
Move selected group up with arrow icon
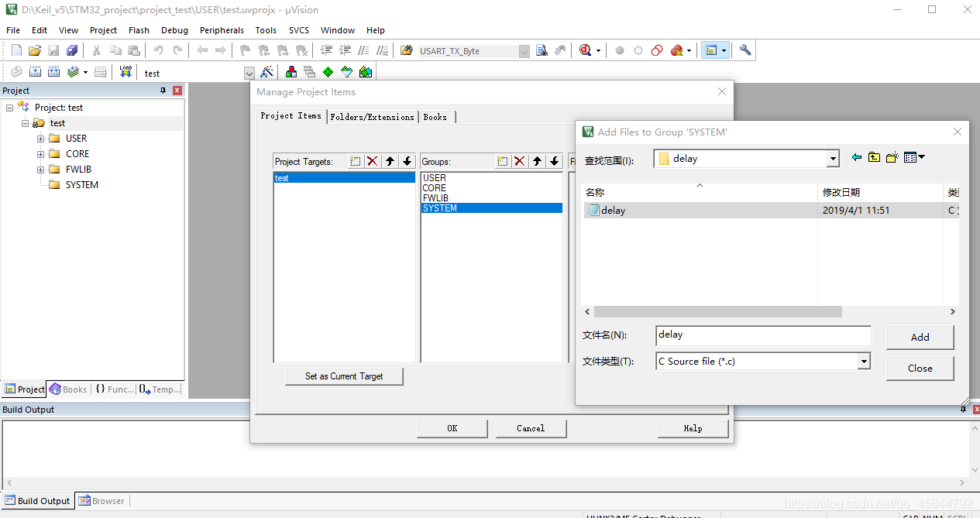coord(537,161)
